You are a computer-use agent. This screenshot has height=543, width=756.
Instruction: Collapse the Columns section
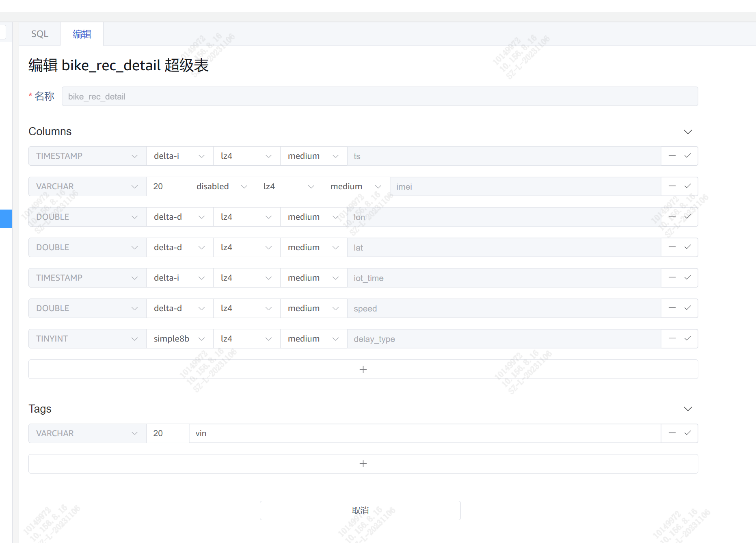(687, 132)
